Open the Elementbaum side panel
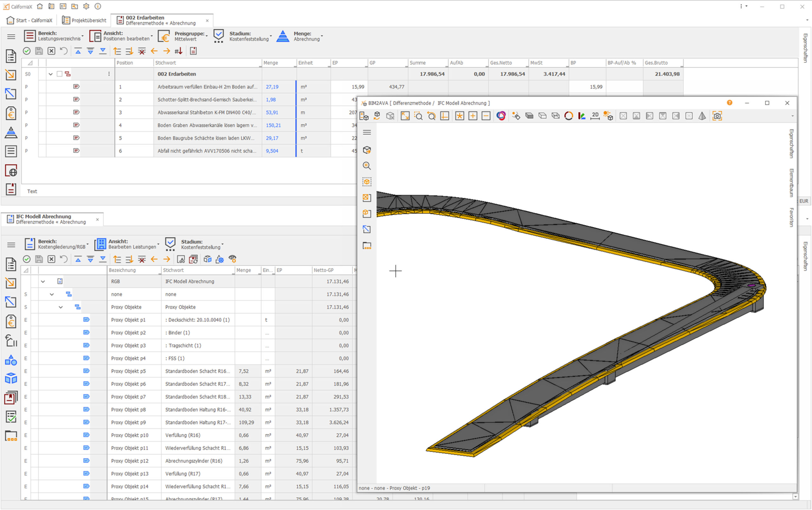 [x=791, y=182]
